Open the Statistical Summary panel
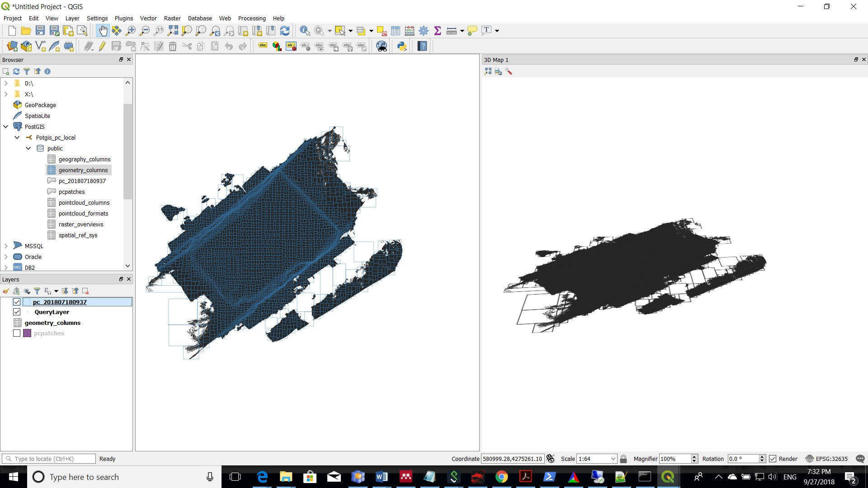This screenshot has height=488, width=868. pos(437,31)
